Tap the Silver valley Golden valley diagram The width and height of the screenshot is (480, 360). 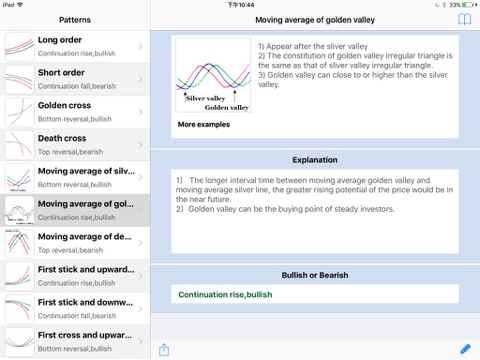click(x=213, y=75)
